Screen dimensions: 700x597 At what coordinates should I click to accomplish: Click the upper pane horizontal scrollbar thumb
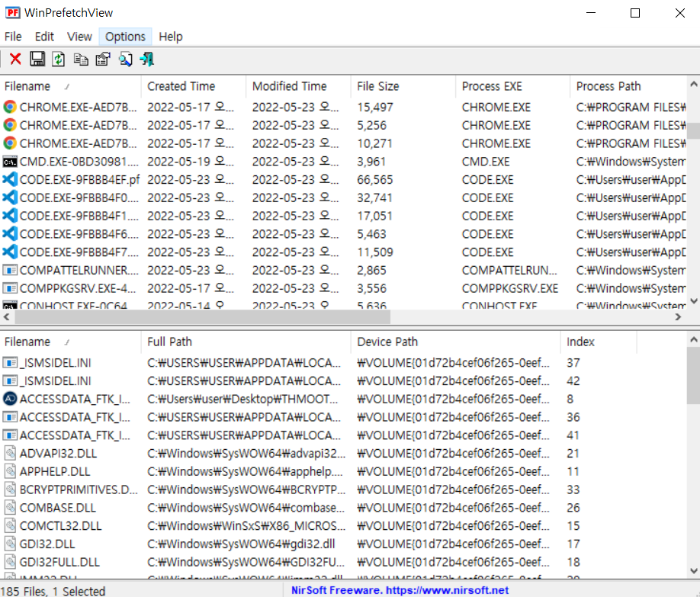coord(203,316)
